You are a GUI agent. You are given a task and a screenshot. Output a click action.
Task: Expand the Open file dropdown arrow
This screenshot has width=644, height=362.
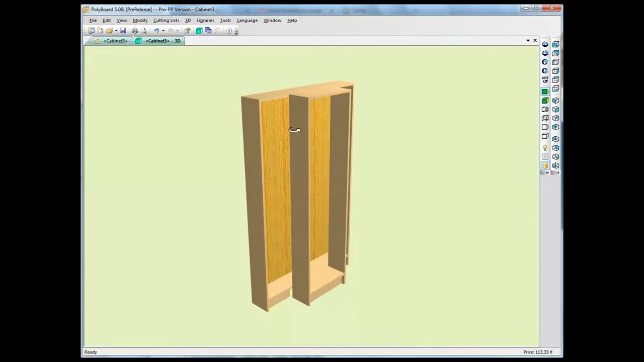point(116,31)
